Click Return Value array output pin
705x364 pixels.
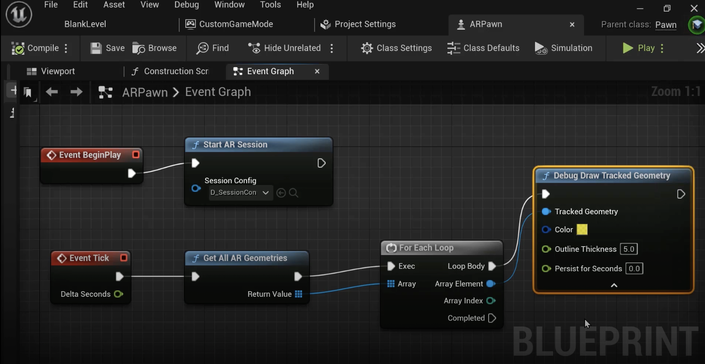coord(299,294)
